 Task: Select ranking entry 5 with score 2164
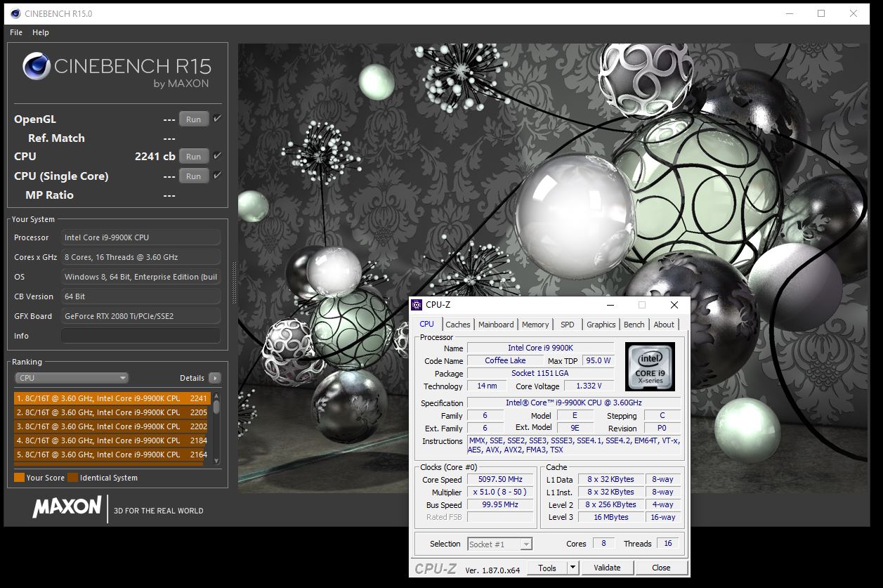point(112,455)
